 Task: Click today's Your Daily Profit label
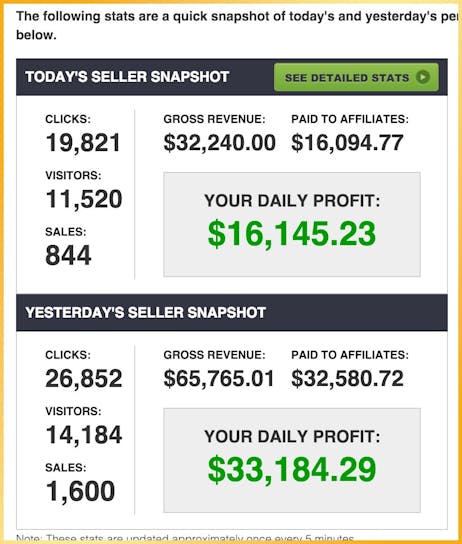(x=292, y=201)
